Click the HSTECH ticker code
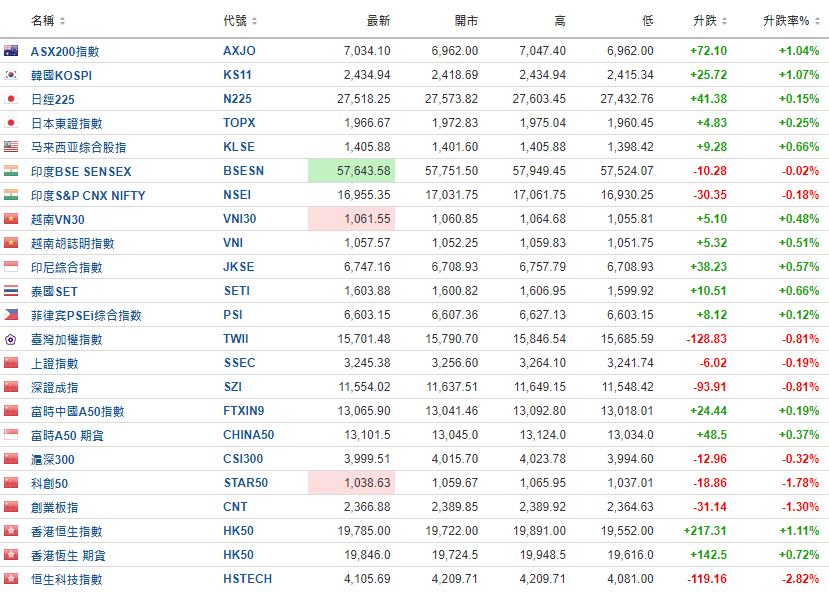The image size is (829, 592). [x=247, y=579]
